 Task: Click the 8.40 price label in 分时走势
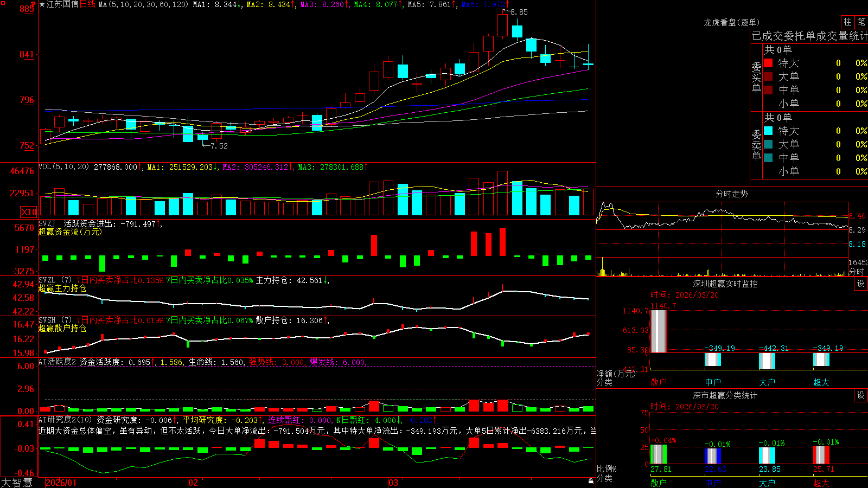(x=857, y=216)
